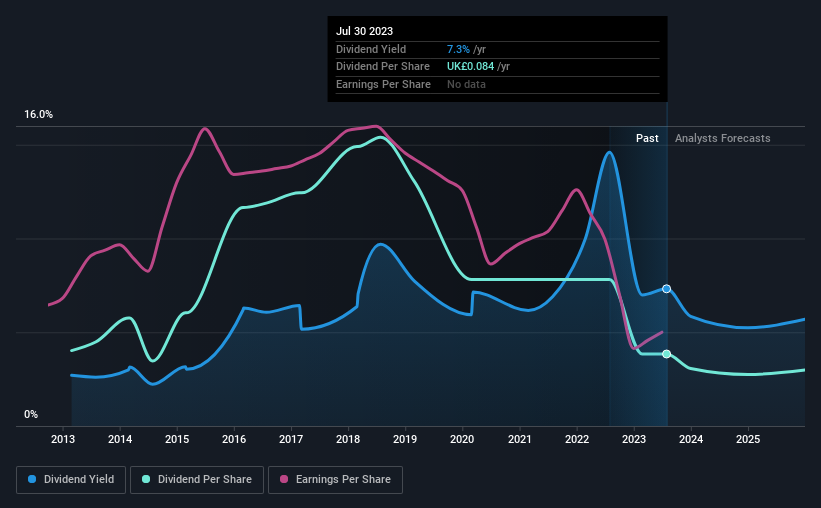The image size is (821, 508).
Task: Click the 'Analysts Forecasts' label
Action: (723, 138)
